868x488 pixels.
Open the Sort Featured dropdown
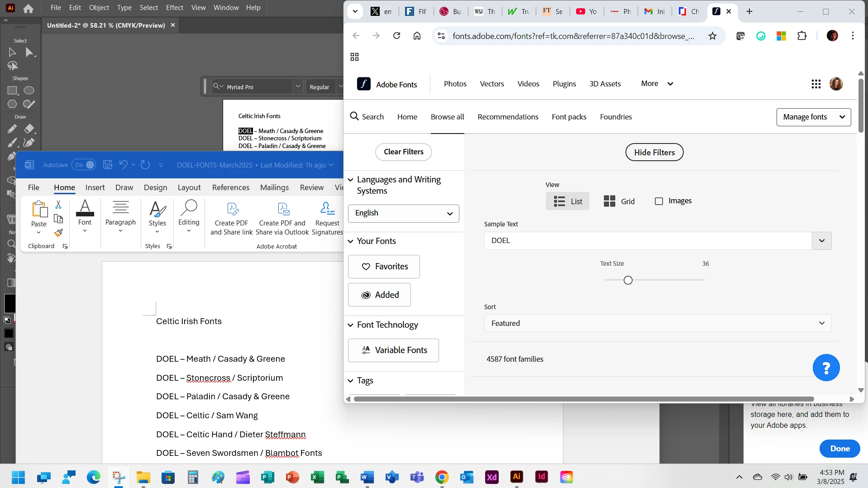coord(658,323)
